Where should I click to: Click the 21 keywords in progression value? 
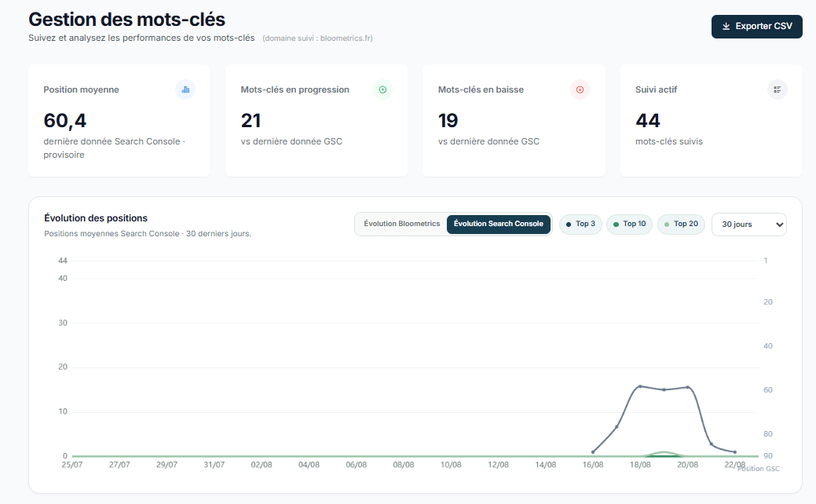[251, 121]
